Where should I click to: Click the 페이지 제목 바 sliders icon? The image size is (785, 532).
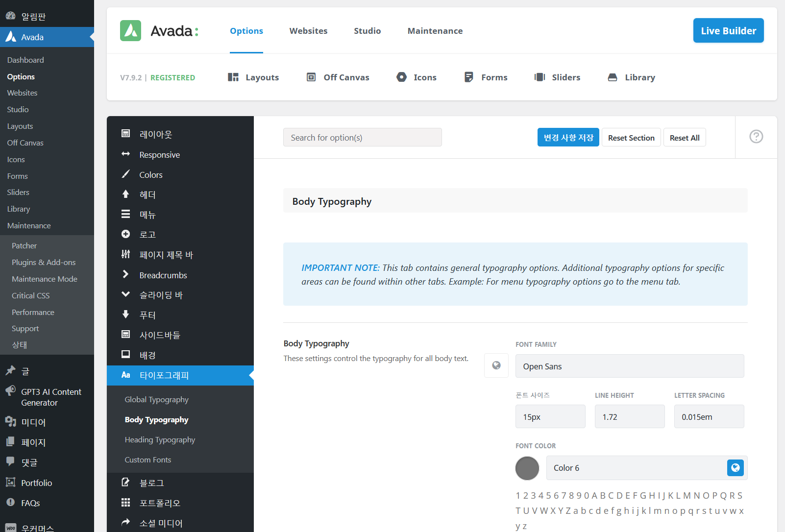click(x=126, y=254)
